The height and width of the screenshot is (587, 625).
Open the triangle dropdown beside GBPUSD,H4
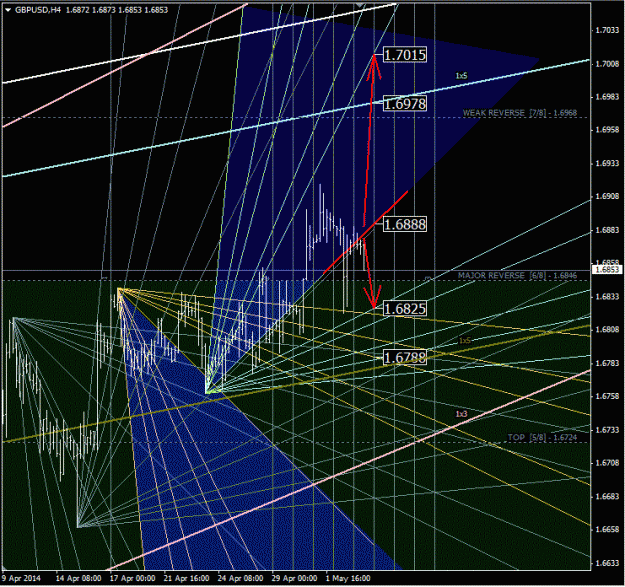[x=8, y=10]
